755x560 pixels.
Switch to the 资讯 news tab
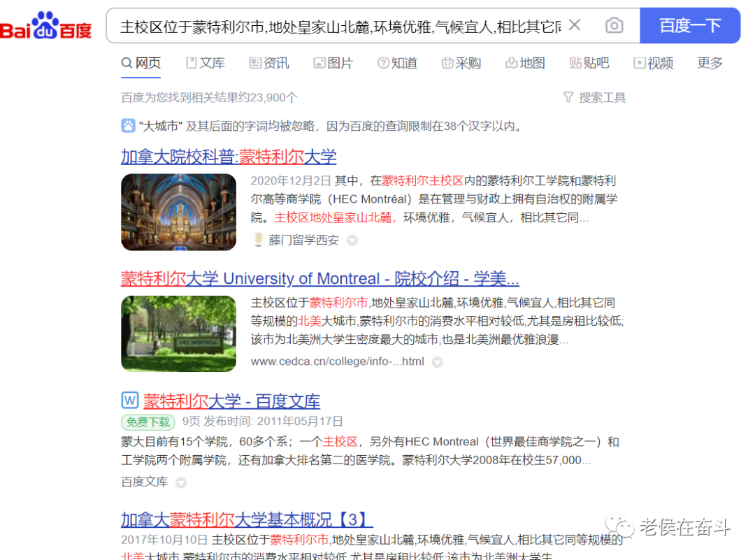[x=268, y=63]
